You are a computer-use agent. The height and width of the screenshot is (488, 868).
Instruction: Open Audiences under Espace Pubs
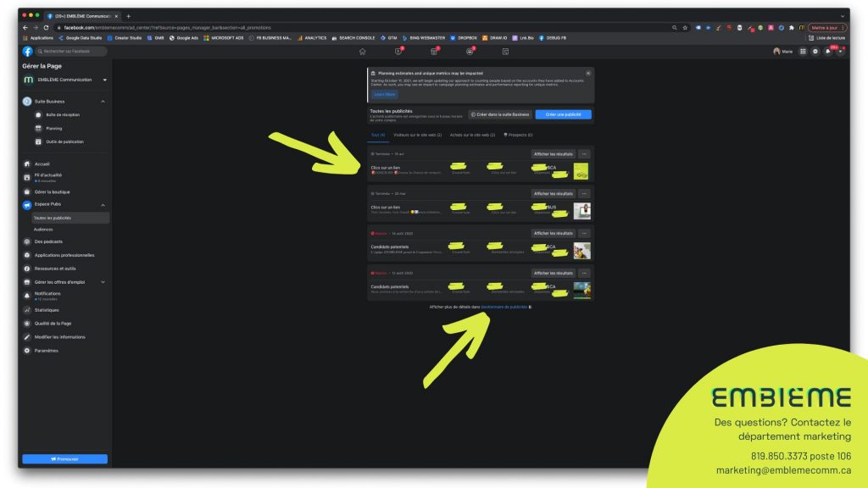43,230
